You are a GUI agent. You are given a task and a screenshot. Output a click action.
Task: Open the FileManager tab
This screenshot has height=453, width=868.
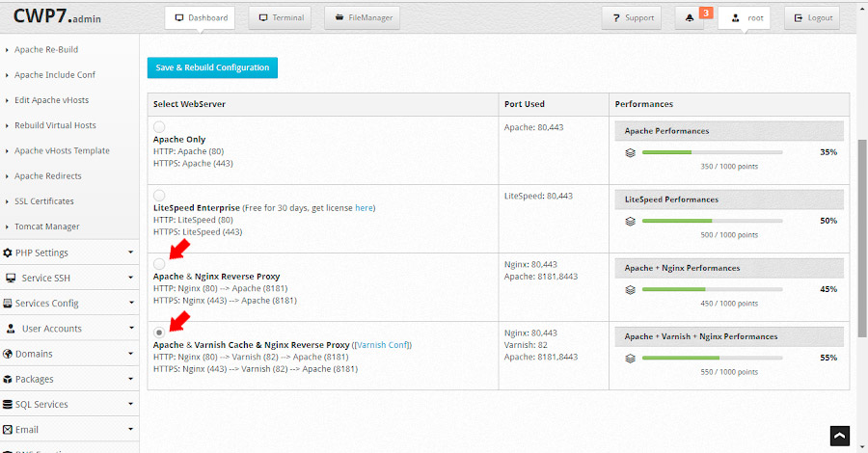click(362, 17)
